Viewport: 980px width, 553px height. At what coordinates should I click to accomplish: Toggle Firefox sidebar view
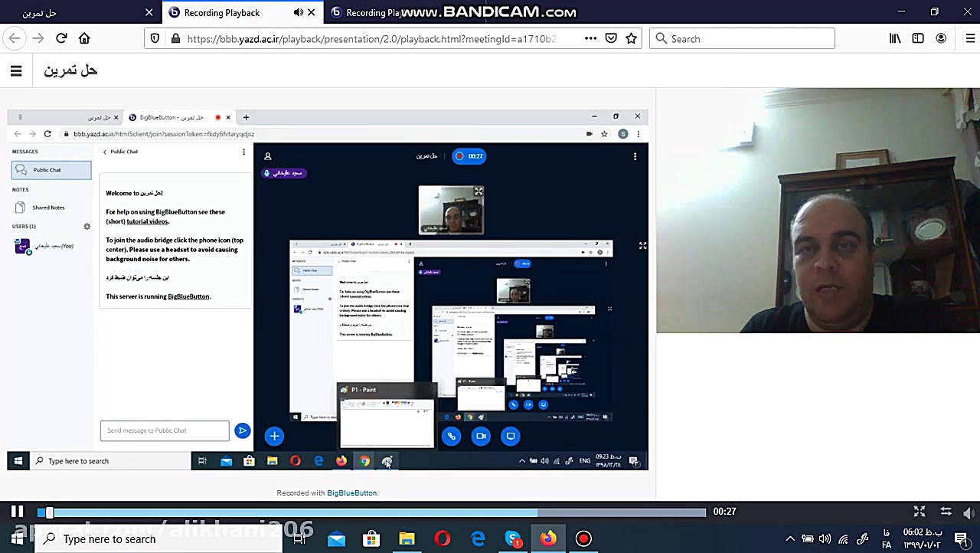[918, 38]
